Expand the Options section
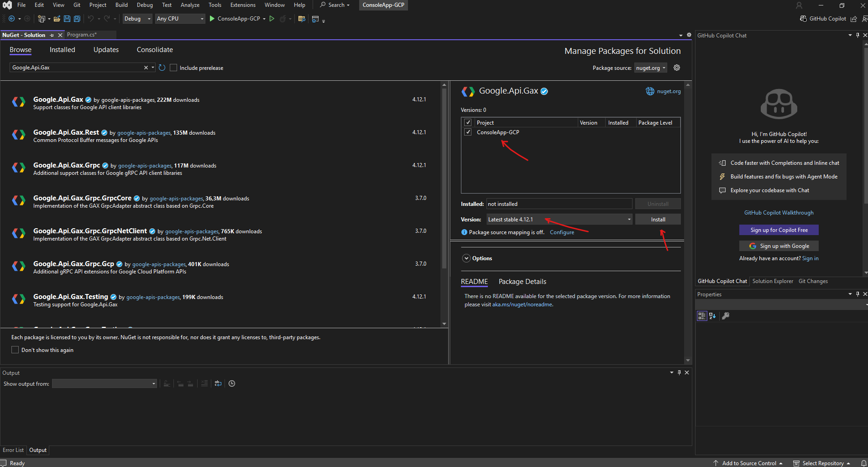The height and width of the screenshot is (467, 868). click(x=466, y=258)
